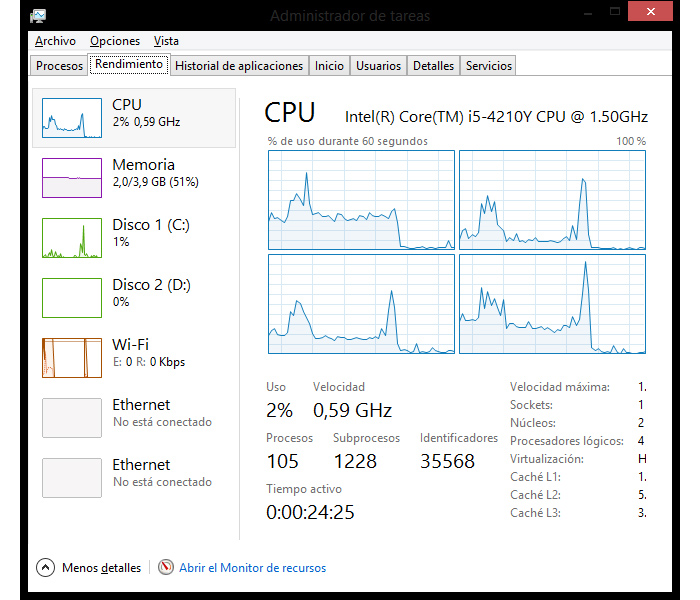Open the Usuarios tab
This screenshot has height=600, width=700.
click(x=378, y=66)
